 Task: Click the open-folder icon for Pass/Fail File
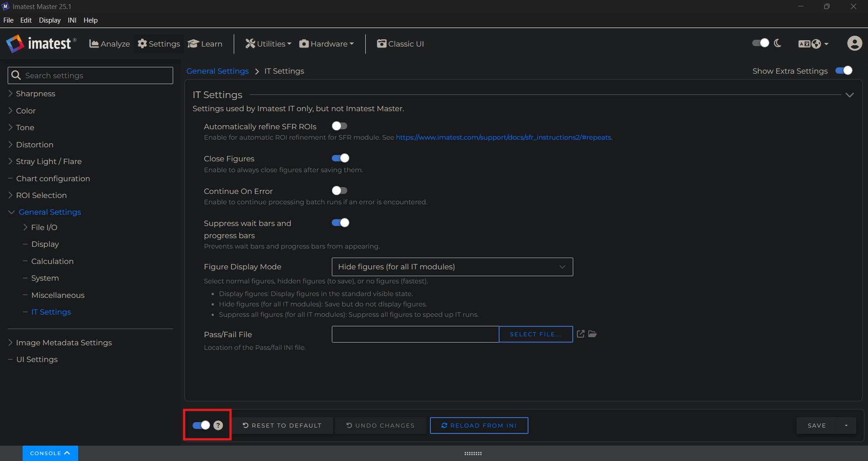point(592,334)
